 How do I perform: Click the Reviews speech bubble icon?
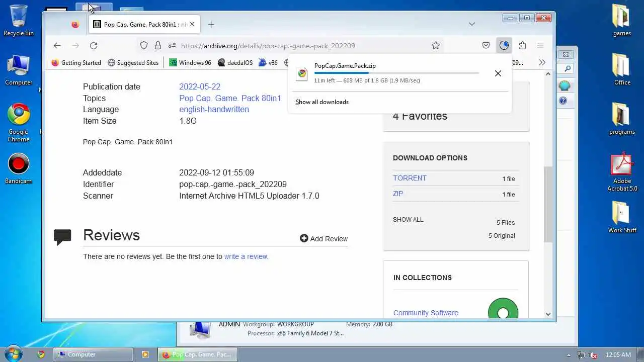point(62,237)
